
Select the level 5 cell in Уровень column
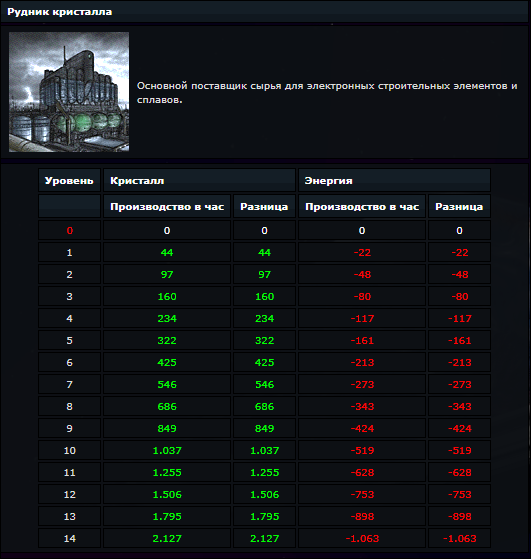(x=69, y=340)
